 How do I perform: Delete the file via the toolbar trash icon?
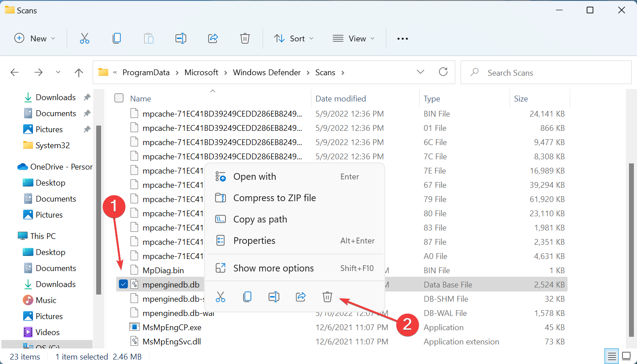pos(245,38)
